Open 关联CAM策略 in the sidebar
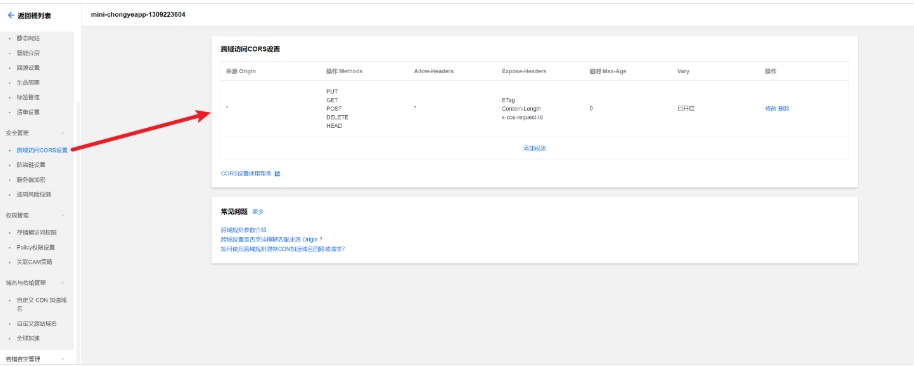Screen dimensions: 914x367 pyautogui.click(x=34, y=262)
